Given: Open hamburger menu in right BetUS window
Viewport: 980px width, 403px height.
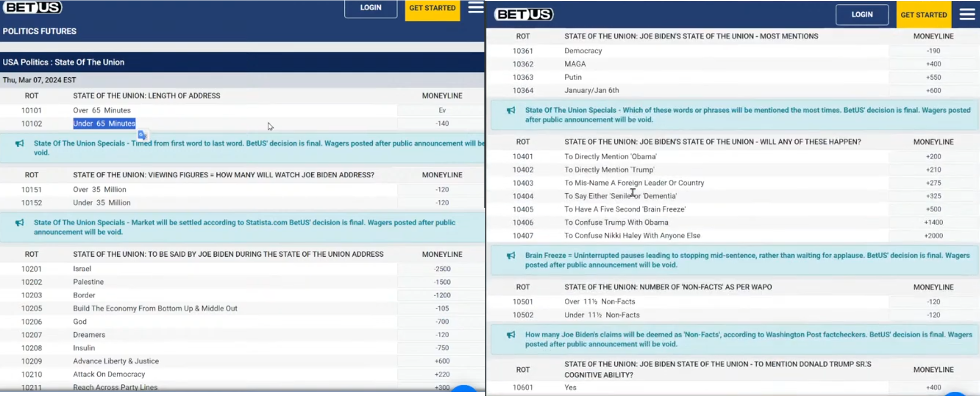Looking at the screenshot, I should (x=967, y=14).
